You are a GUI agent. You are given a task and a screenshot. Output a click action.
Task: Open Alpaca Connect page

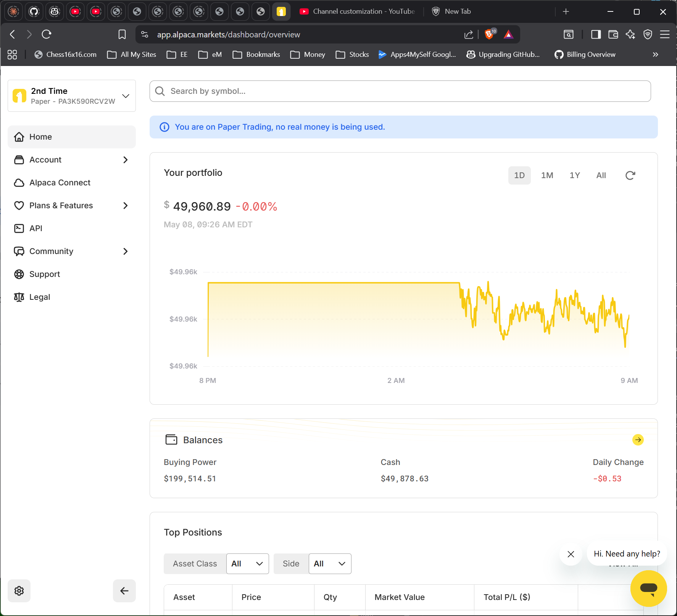pyautogui.click(x=72, y=183)
